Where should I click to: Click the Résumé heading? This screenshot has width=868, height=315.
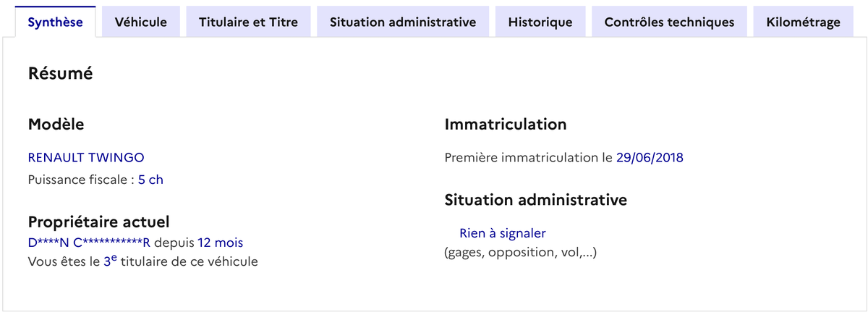(60, 73)
